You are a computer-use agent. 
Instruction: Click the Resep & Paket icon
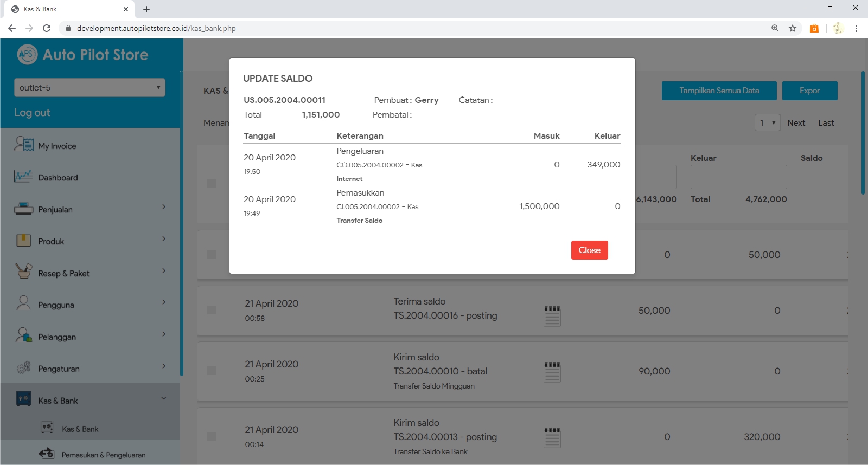click(23, 272)
